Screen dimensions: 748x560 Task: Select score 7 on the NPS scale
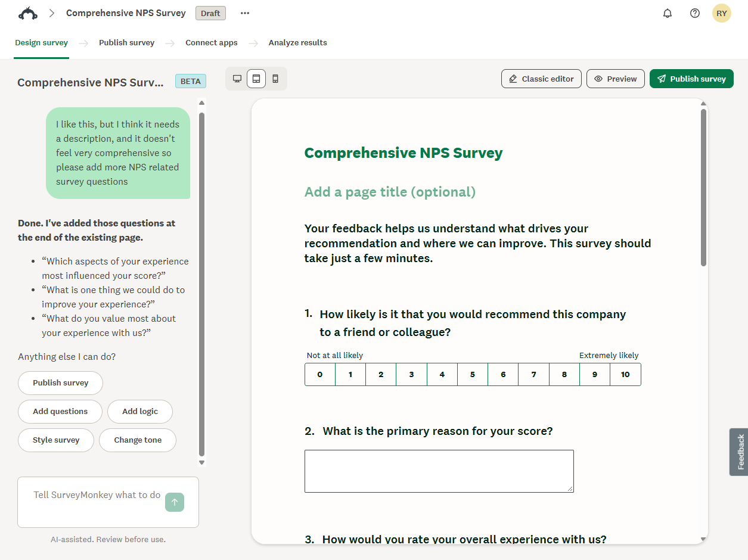tap(533, 375)
